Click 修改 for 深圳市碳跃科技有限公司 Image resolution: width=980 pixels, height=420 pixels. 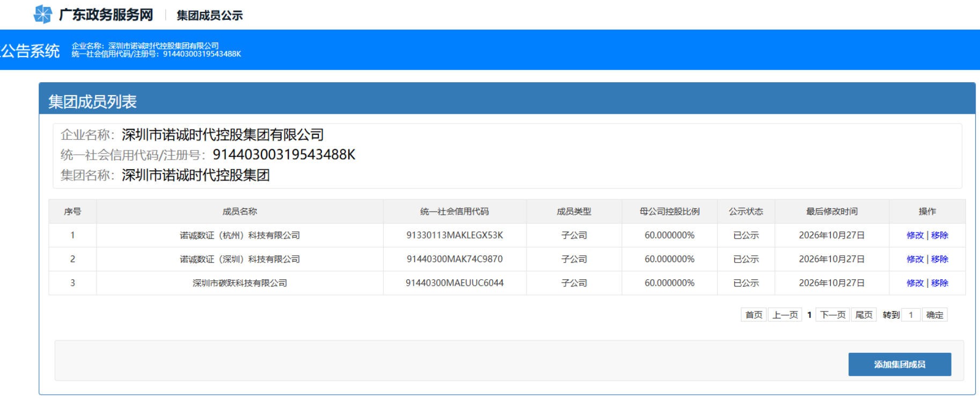[915, 283]
